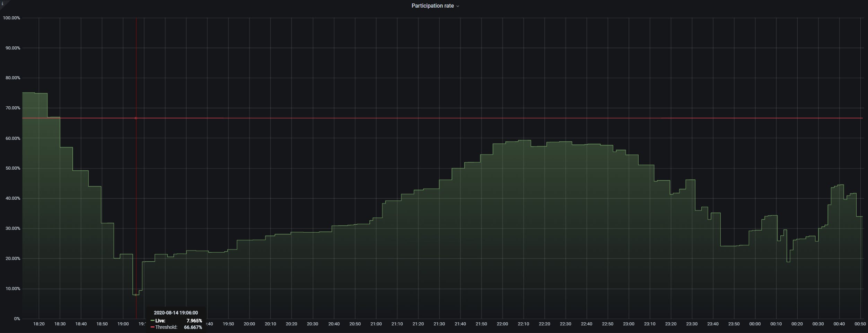Click the 23:20 time axis label
Viewport: 868px width, 333px height.
(671, 324)
